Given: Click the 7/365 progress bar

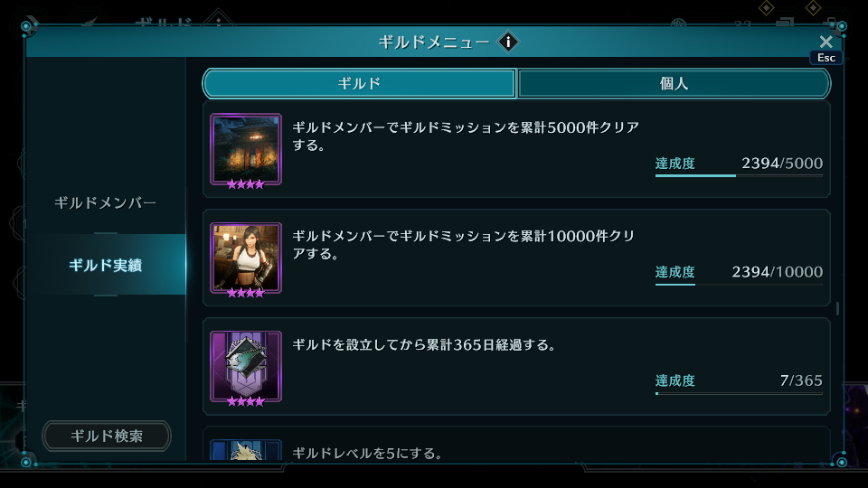Looking at the screenshot, I should point(739,393).
